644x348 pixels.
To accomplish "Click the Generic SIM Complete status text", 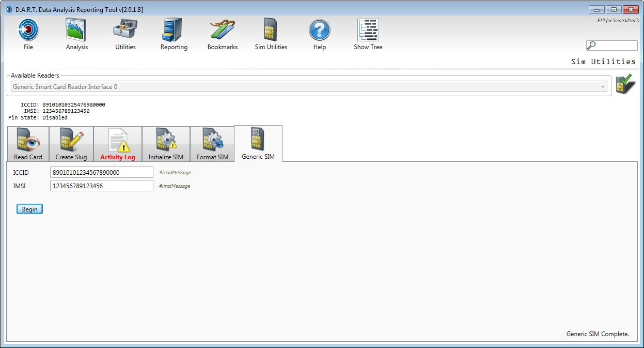I will 598,334.
